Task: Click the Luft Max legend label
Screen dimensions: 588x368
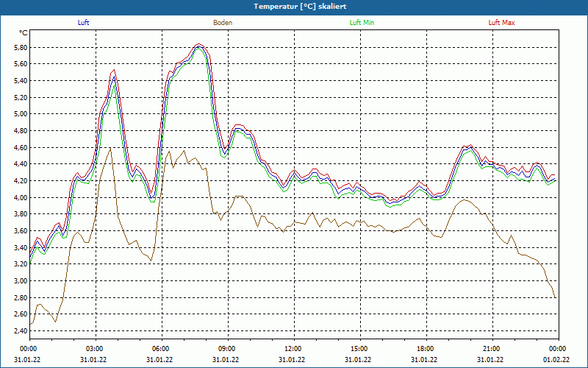Action: [501, 23]
